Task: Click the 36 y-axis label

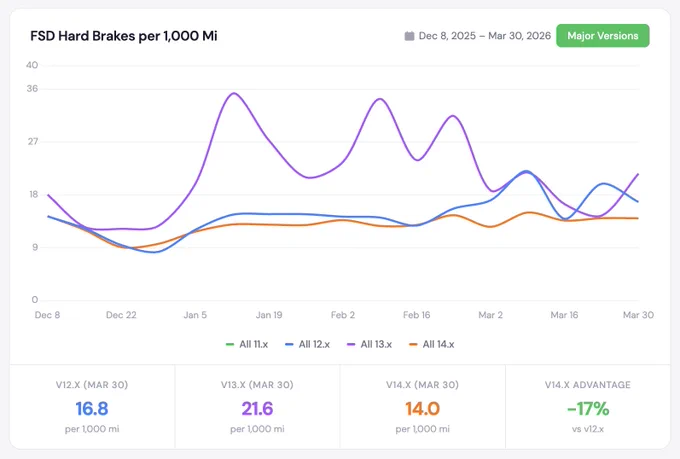Action: coord(32,89)
